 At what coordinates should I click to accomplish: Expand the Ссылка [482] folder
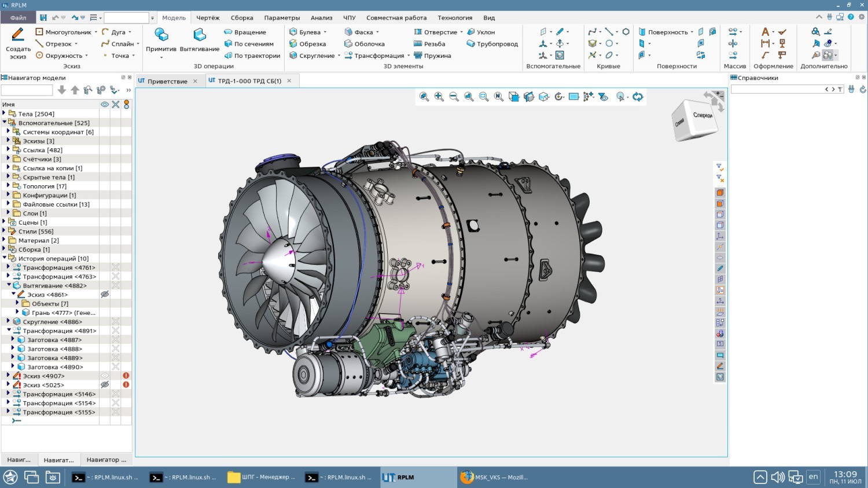coord(9,150)
